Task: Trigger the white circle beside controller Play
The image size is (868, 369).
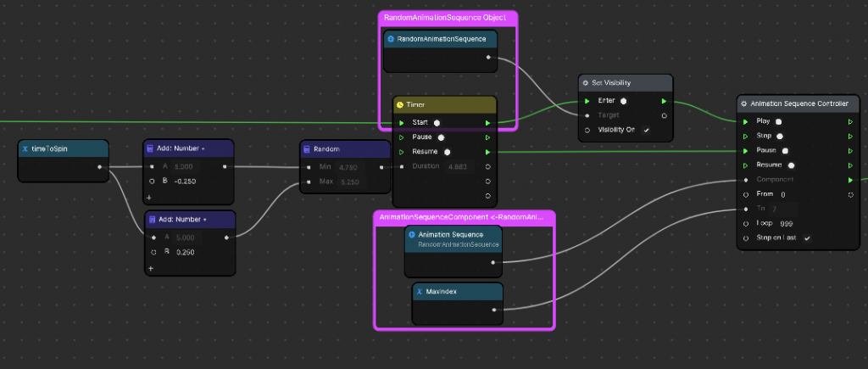Action: (x=778, y=121)
